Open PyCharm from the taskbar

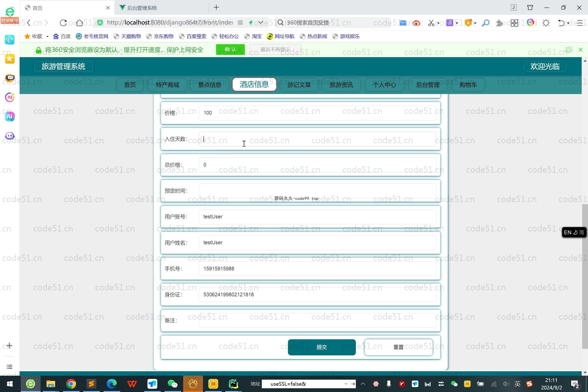[x=233, y=384]
